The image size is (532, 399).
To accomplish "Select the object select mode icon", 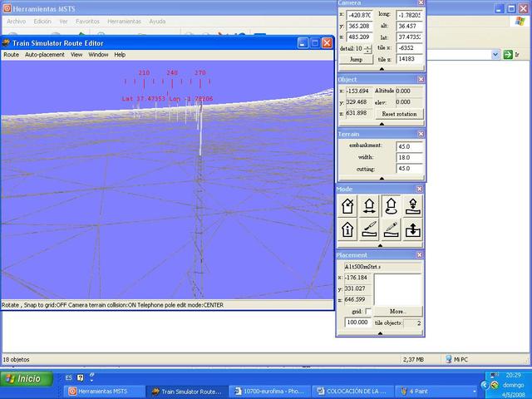I will (x=347, y=205).
